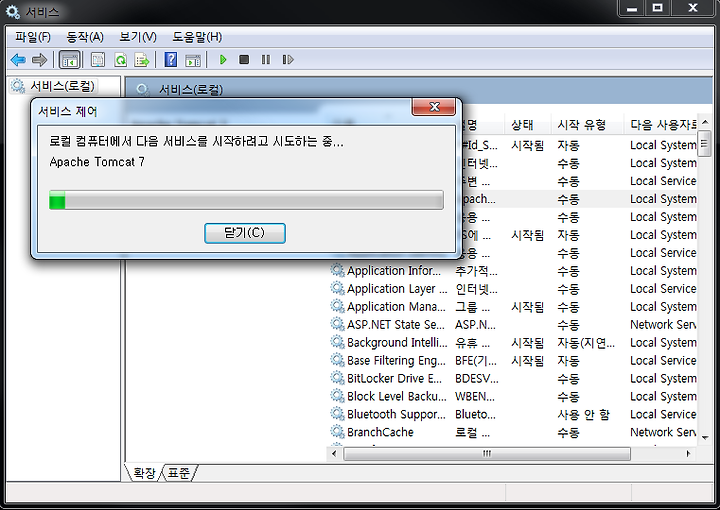Select the BitLocker Drive E... service name
720x510 pixels.
[x=394, y=378]
